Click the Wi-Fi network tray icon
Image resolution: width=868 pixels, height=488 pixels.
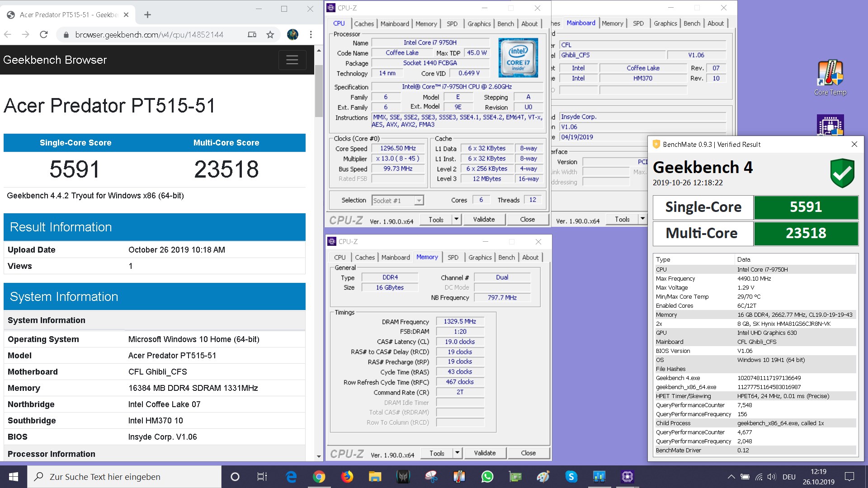click(x=759, y=477)
